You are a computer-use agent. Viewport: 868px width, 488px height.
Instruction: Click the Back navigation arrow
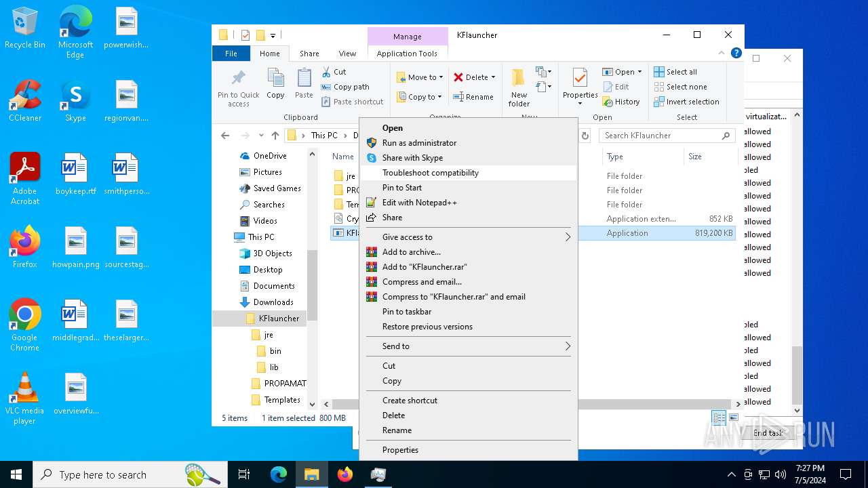tap(225, 136)
